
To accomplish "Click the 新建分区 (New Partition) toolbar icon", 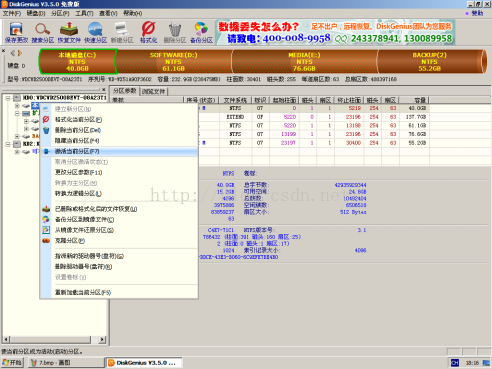I will tap(122, 33).
